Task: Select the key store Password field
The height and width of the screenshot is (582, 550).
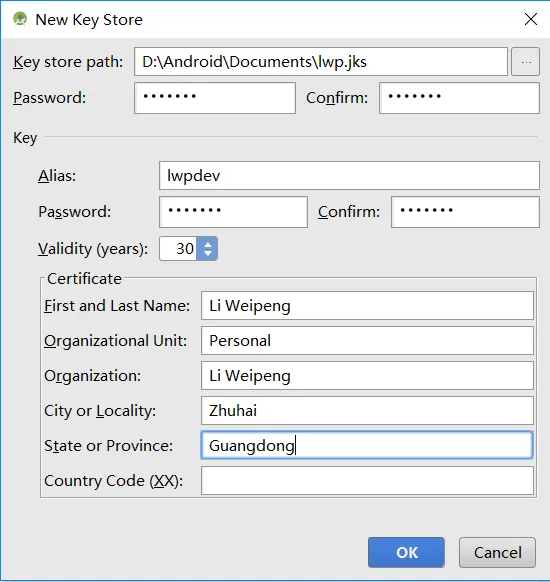Action: (x=215, y=98)
